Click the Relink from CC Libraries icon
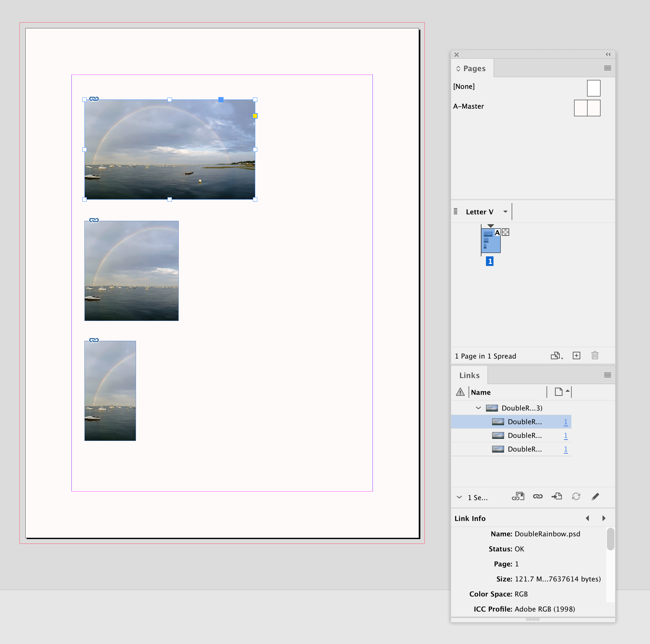Viewport: 650px width, 644px height. coord(518,496)
